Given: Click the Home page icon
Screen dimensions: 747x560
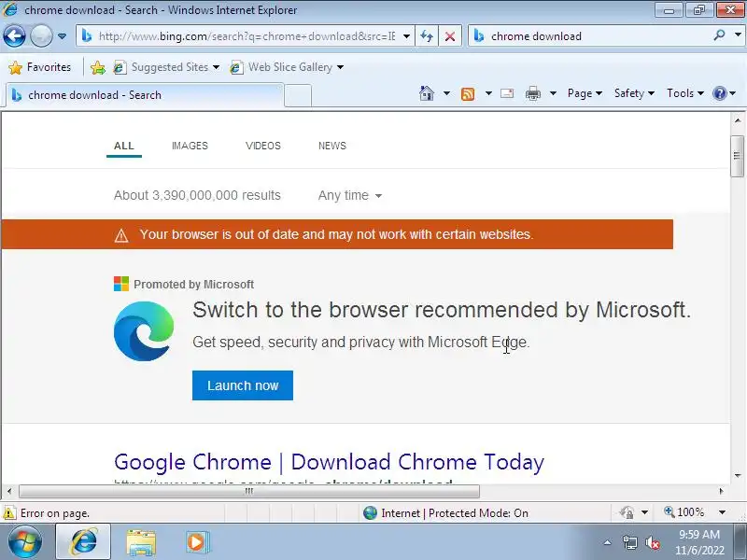Looking at the screenshot, I should coord(427,93).
